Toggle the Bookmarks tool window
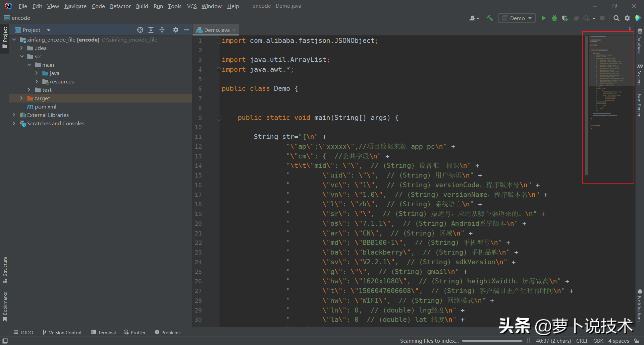The image size is (644, 345). [x=5, y=306]
